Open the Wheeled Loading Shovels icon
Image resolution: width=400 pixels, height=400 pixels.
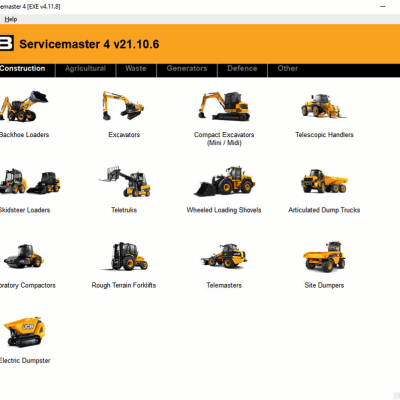[225, 181]
